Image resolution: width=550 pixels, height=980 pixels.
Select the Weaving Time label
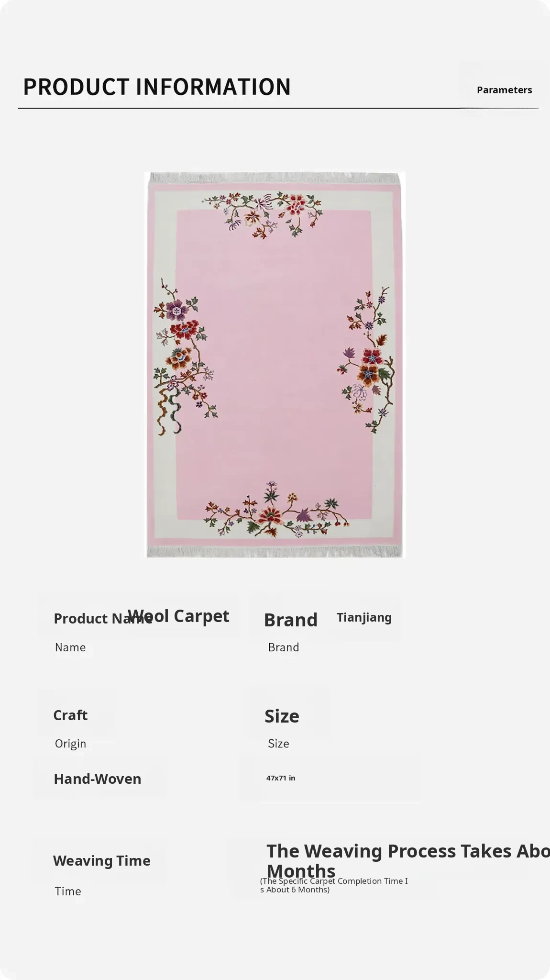click(x=102, y=860)
